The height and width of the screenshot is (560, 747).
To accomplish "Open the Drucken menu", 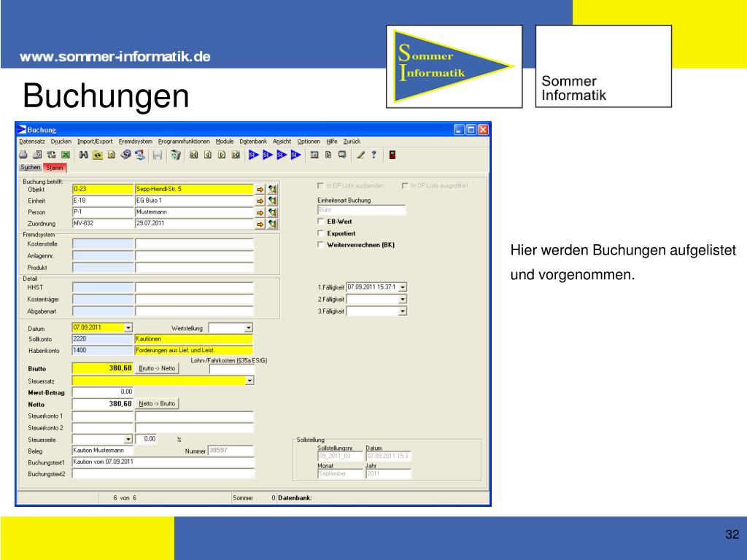I will point(61,141).
